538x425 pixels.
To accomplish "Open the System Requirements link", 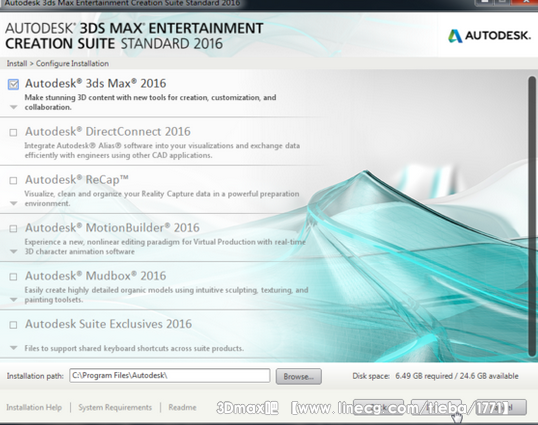I will pyautogui.click(x=115, y=408).
